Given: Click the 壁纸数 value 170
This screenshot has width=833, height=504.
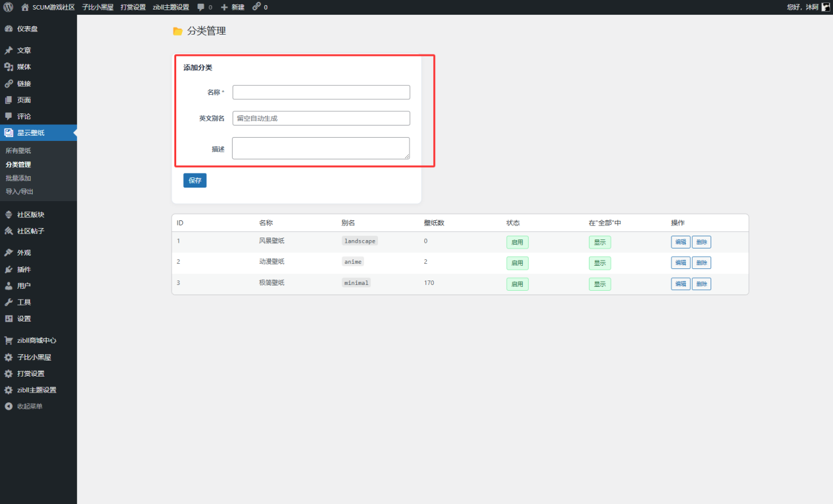Looking at the screenshot, I should pos(429,282).
